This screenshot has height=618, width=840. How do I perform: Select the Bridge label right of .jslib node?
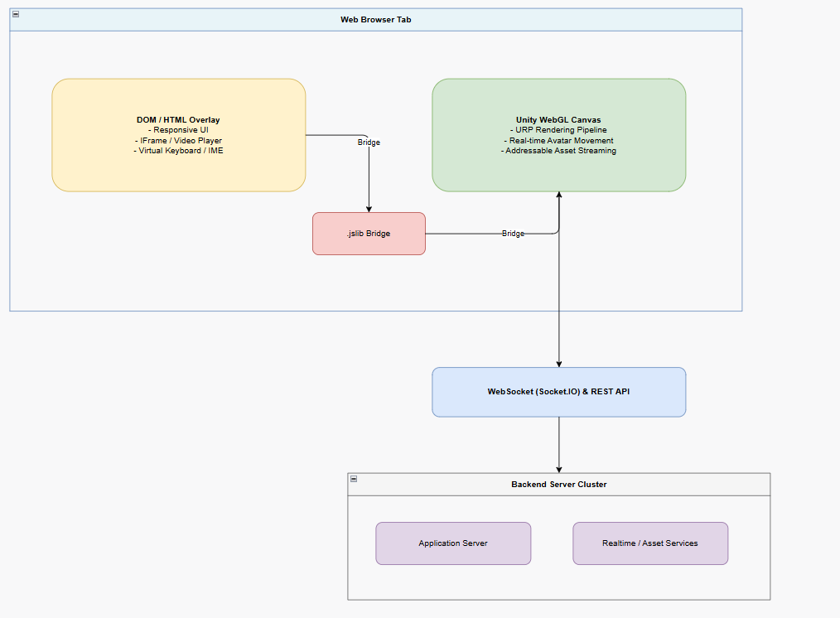point(513,234)
